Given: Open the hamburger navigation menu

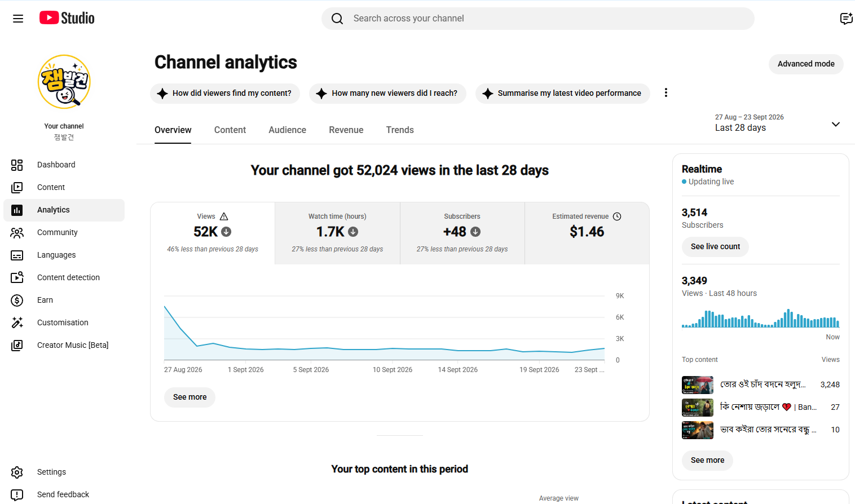Looking at the screenshot, I should (18, 19).
